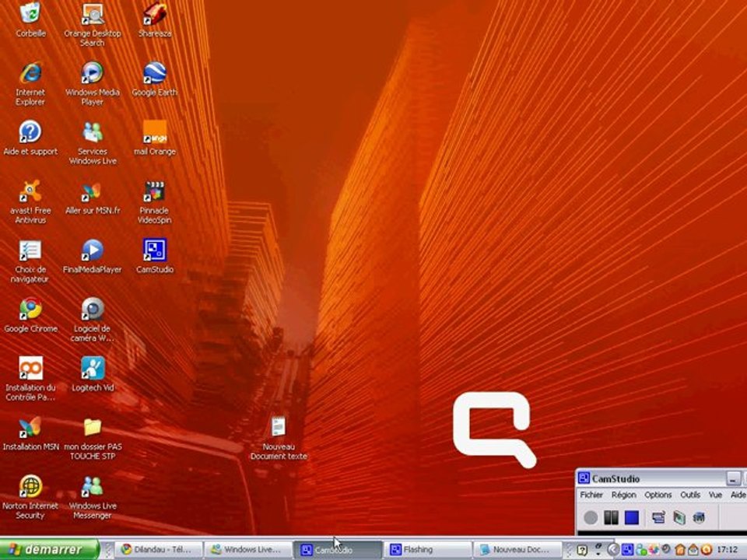Image resolution: width=747 pixels, height=560 pixels.
Task: Click the démarrer Start button
Action: click(49, 550)
